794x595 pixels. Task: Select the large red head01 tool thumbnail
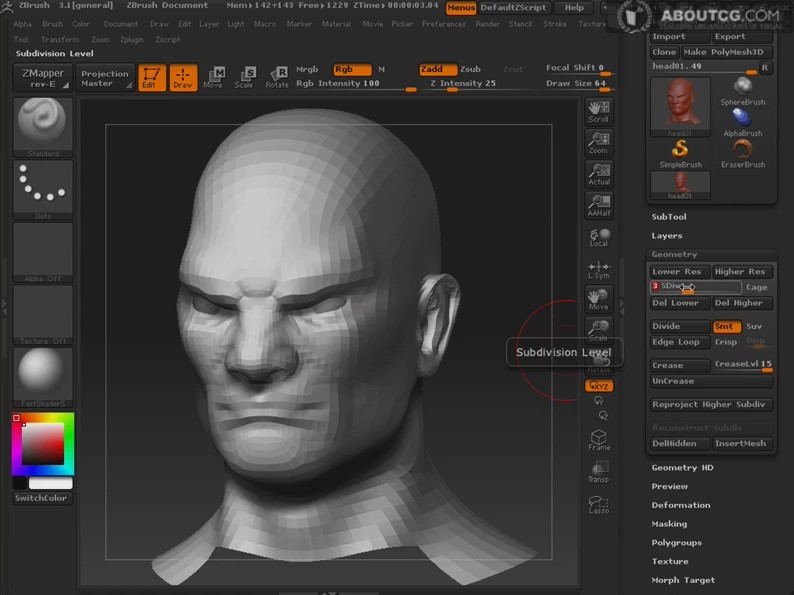coord(680,107)
